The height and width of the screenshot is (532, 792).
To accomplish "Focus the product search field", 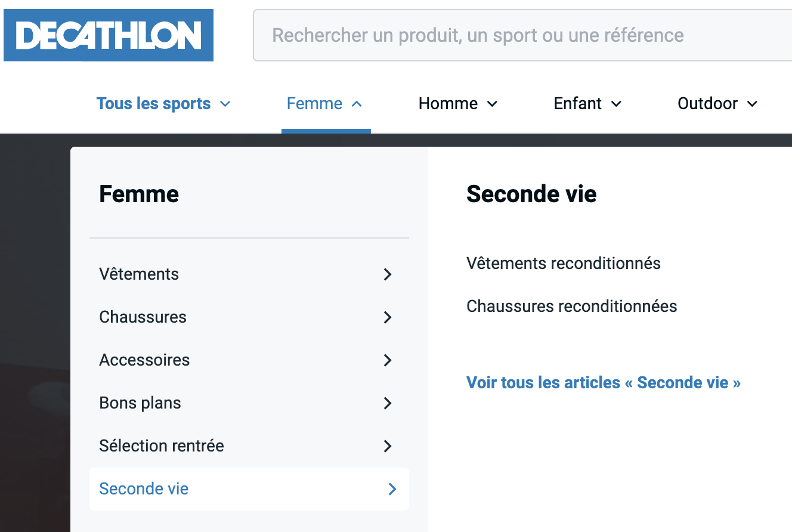I will point(522,35).
